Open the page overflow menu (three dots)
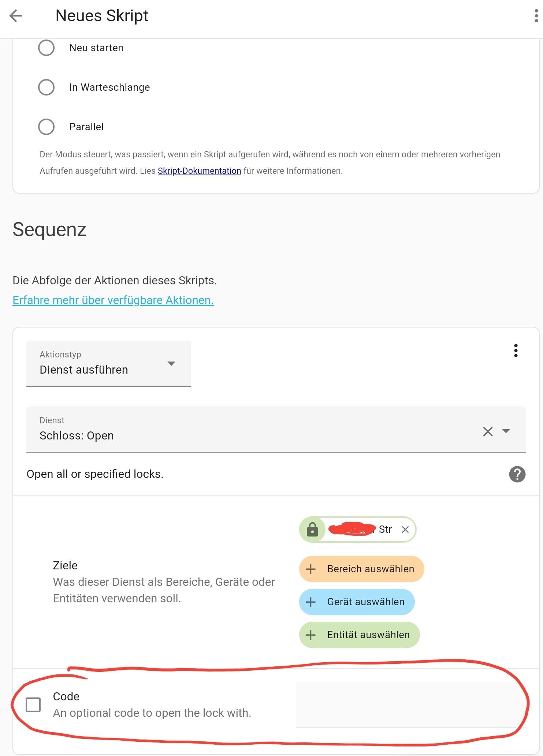This screenshot has width=543, height=756. click(536, 16)
